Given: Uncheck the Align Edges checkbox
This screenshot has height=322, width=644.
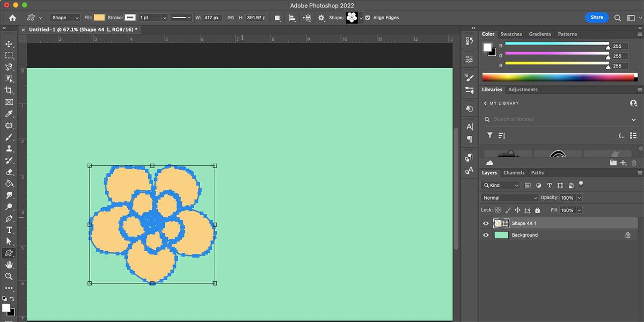Looking at the screenshot, I should point(368,18).
